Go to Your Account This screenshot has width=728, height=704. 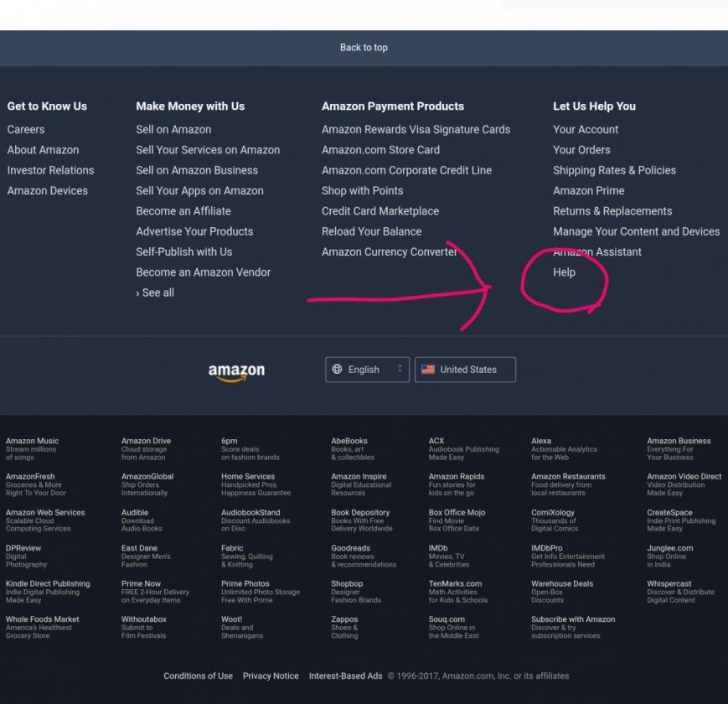click(x=586, y=130)
